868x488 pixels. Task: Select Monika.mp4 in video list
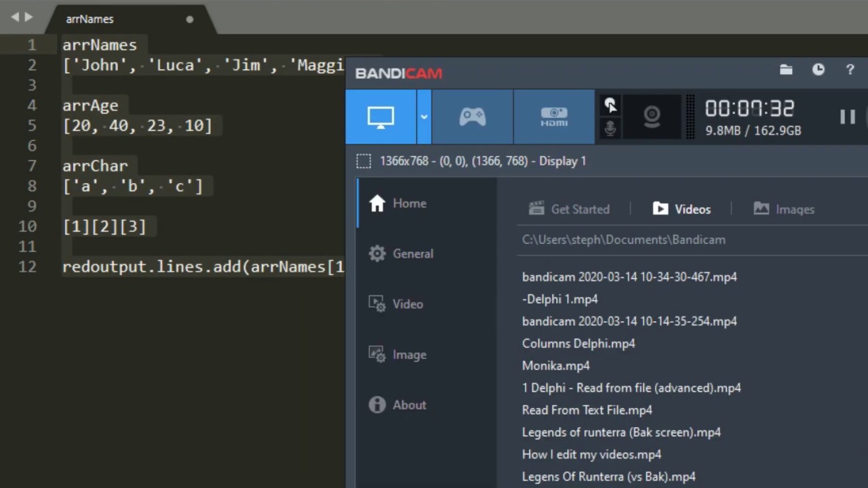click(x=556, y=366)
